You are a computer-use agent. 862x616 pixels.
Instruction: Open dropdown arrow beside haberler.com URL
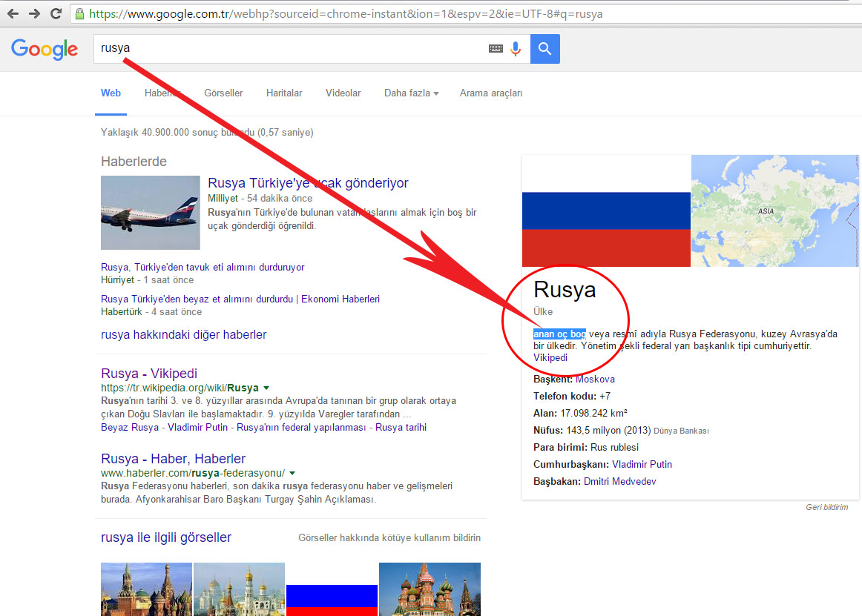[x=292, y=473]
